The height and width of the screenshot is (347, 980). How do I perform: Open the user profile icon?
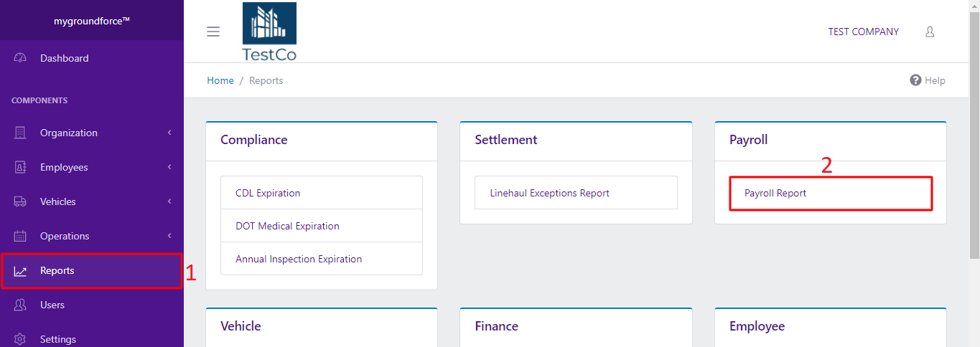pyautogui.click(x=930, y=32)
